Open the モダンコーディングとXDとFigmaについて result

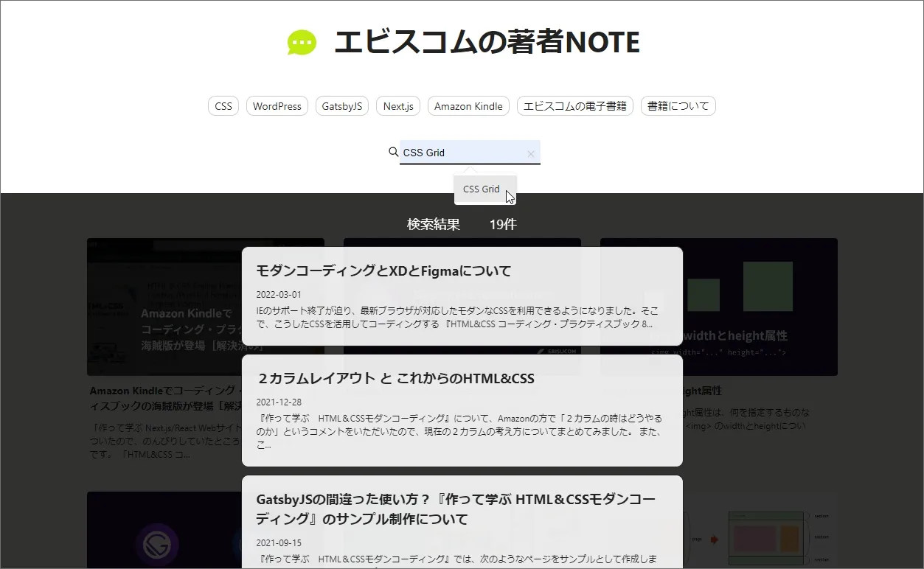click(x=383, y=271)
